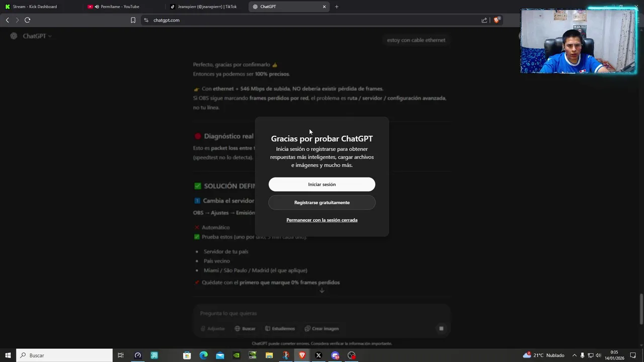Click the browser forward arrow

pyautogui.click(x=17, y=20)
